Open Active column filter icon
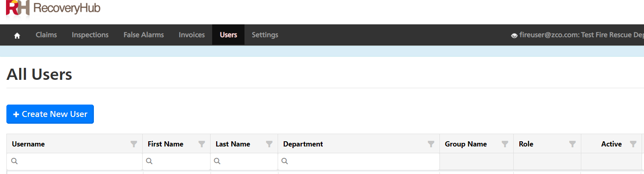 pyautogui.click(x=633, y=144)
